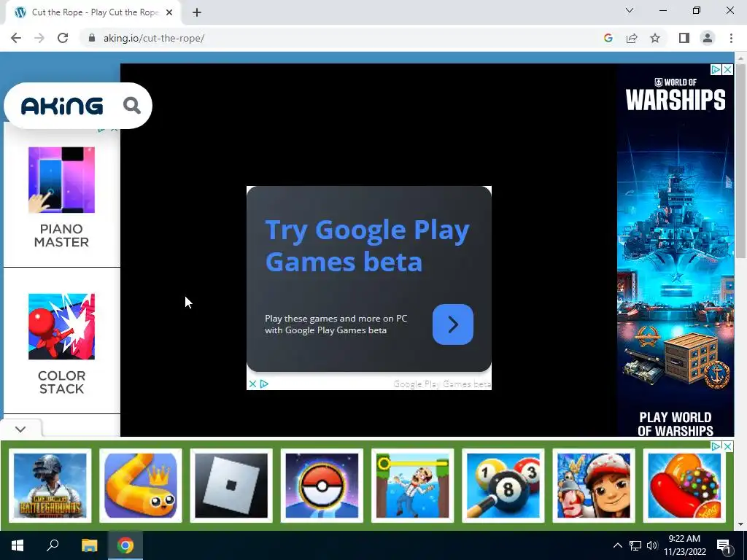Open the Roblox game icon

coord(231,485)
